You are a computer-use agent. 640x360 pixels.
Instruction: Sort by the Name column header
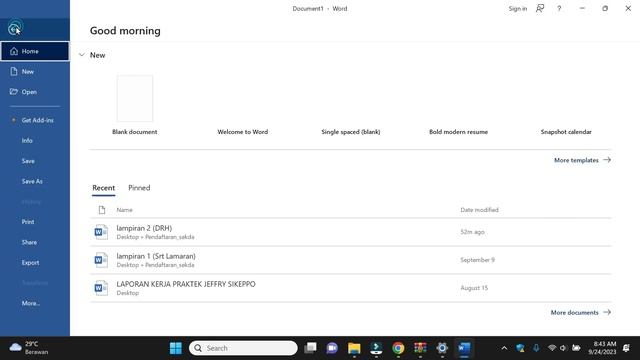[124, 210]
